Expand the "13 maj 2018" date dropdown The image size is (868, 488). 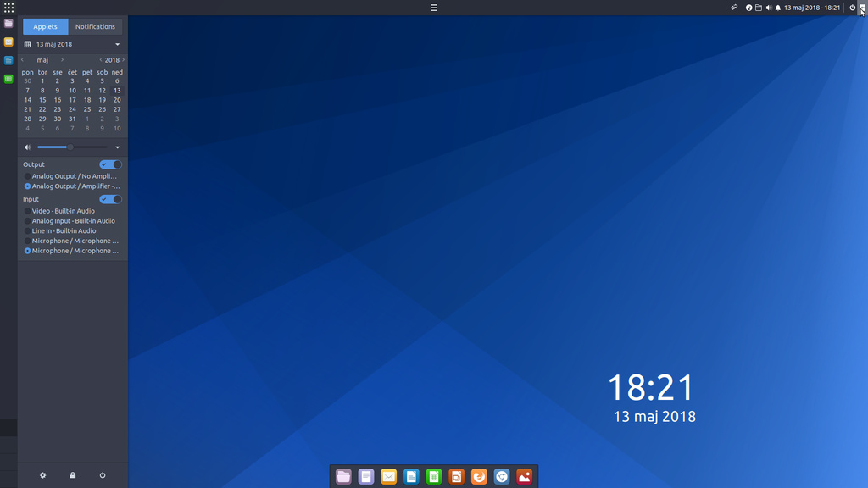(72, 43)
